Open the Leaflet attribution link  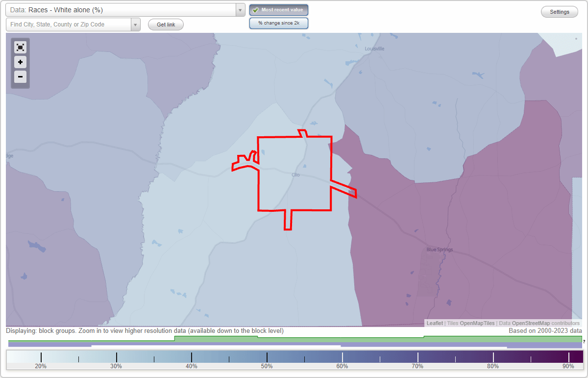[434, 323]
